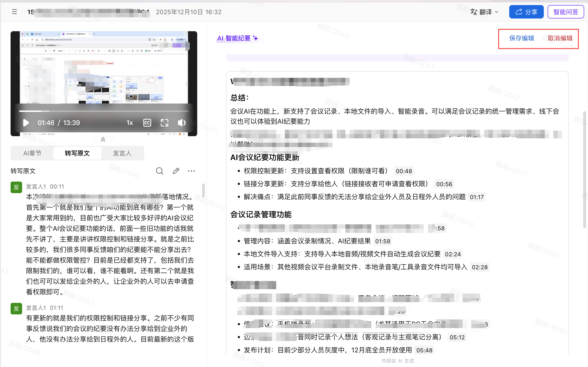Open the hamburger menu icon
This screenshot has width=588, height=367.
(x=14, y=12)
